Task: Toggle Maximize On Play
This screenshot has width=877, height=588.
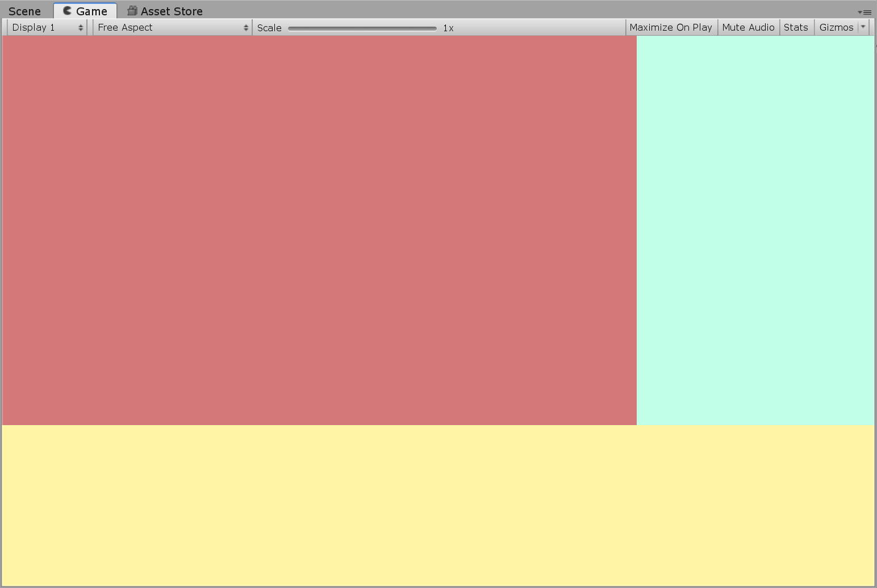Action: [671, 27]
